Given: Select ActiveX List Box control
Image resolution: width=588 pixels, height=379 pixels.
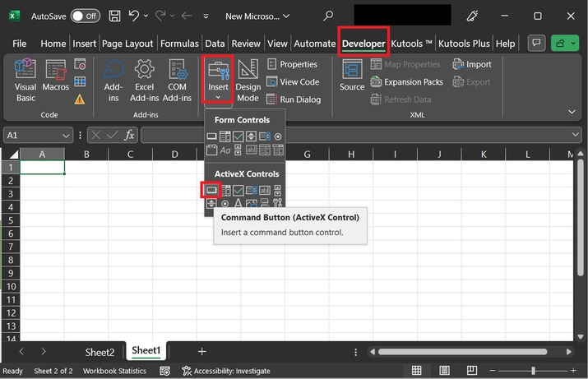Looking at the screenshot, I should [252, 191].
